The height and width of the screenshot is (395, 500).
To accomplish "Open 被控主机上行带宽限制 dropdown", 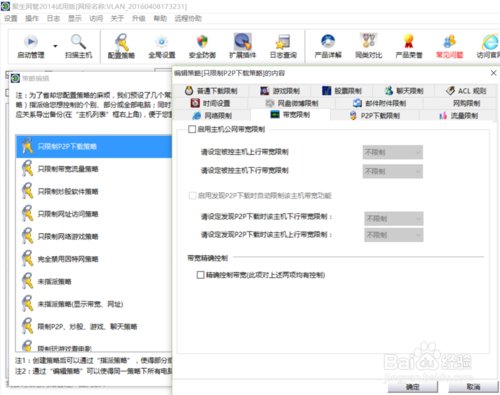I will coord(393,152).
